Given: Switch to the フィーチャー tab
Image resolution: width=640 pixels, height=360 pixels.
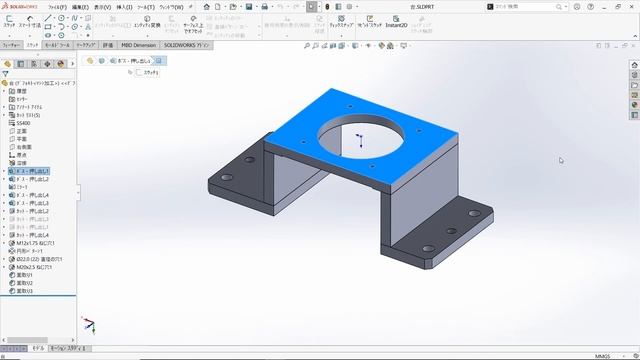Looking at the screenshot, I should point(11,45).
